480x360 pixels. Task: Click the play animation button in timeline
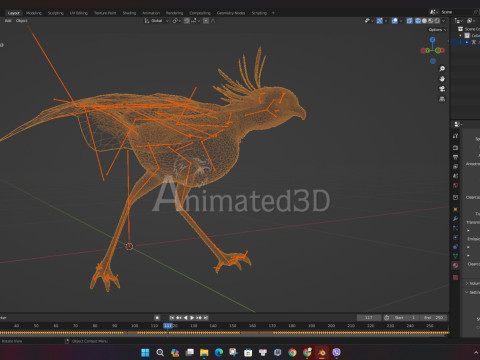192,318
